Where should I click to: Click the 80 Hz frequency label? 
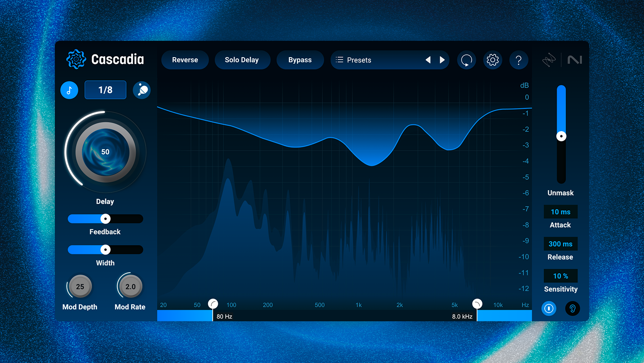[224, 316]
